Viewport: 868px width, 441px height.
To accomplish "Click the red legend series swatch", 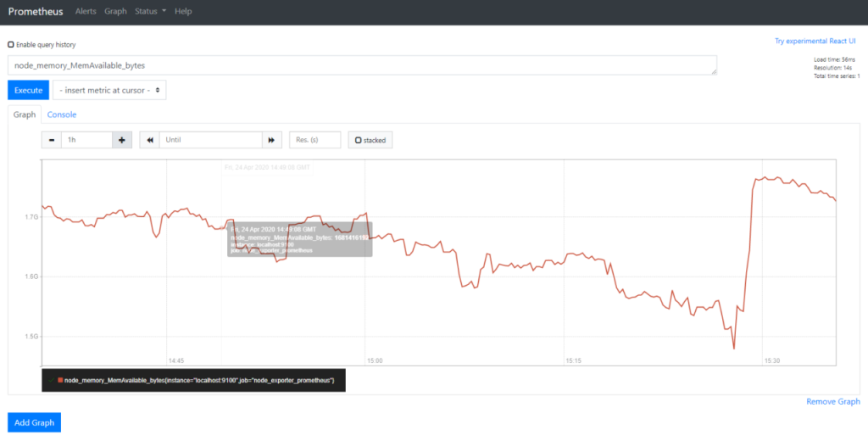I will (60, 380).
